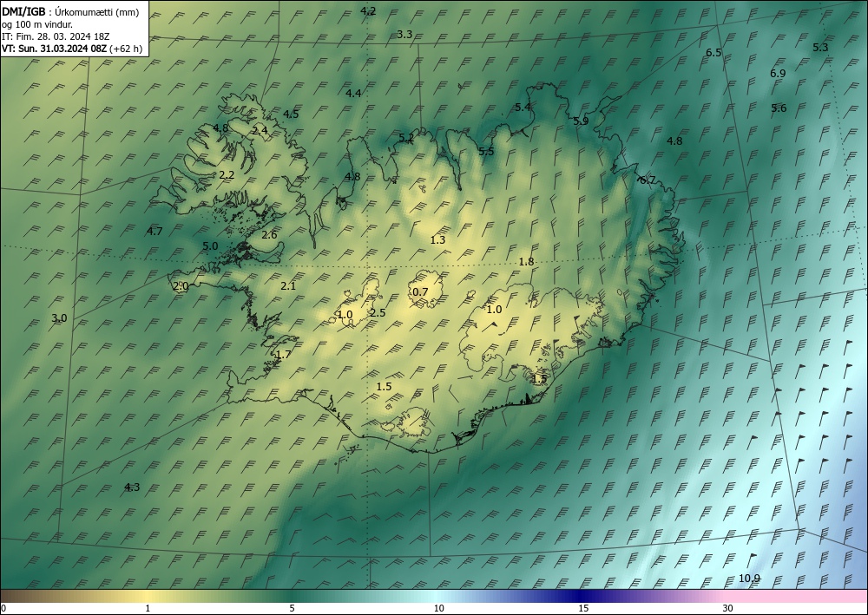Click the map value 4.5
This screenshot has width=868, height=615.
coord(291,114)
